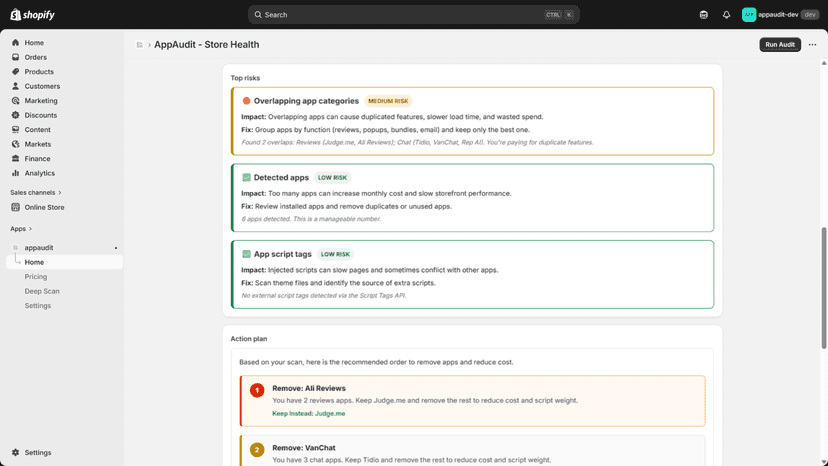This screenshot has width=828, height=466.
Task: Click the LOW RISK badge on Detected apps
Action: [332, 178]
